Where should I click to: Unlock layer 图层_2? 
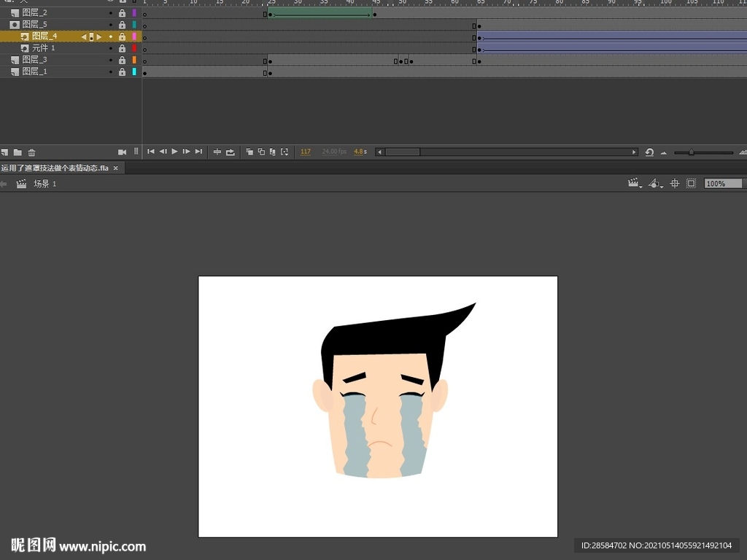[122, 13]
